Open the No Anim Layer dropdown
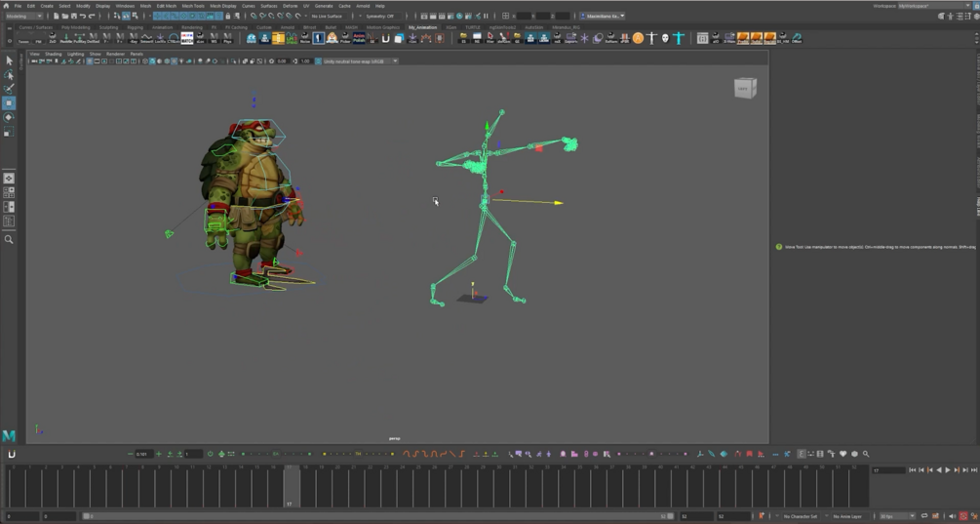 point(850,516)
